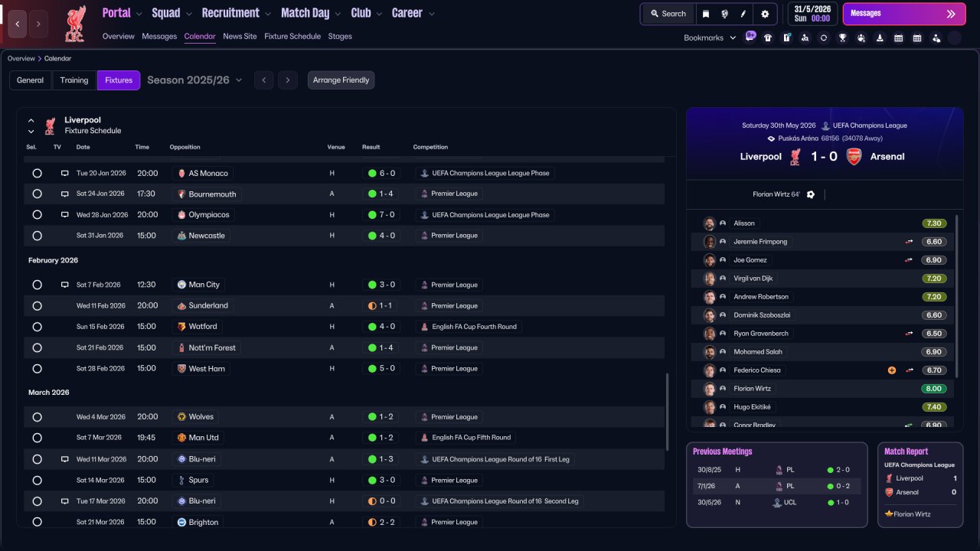The image size is (980, 551).
Task: Click Florian Wirtz's 8.00 rating badge
Action: [934, 389]
